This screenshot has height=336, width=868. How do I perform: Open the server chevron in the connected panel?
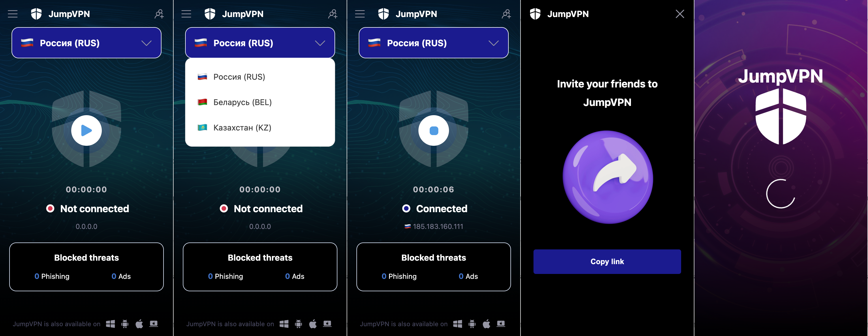pyautogui.click(x=494, y=43)
